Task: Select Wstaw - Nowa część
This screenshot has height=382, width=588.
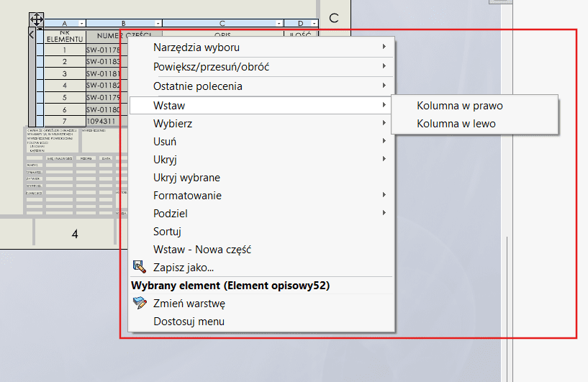Action: coord(202,250)
